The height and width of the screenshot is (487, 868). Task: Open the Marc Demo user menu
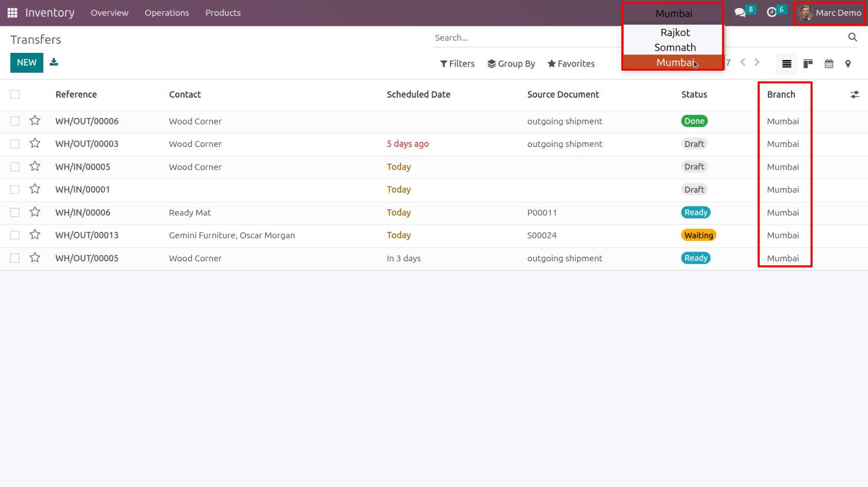(830, 13)
